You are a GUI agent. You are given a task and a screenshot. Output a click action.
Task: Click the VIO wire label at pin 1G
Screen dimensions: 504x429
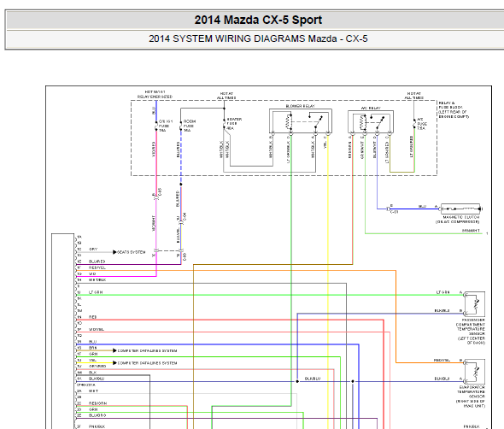click(92, 273)
